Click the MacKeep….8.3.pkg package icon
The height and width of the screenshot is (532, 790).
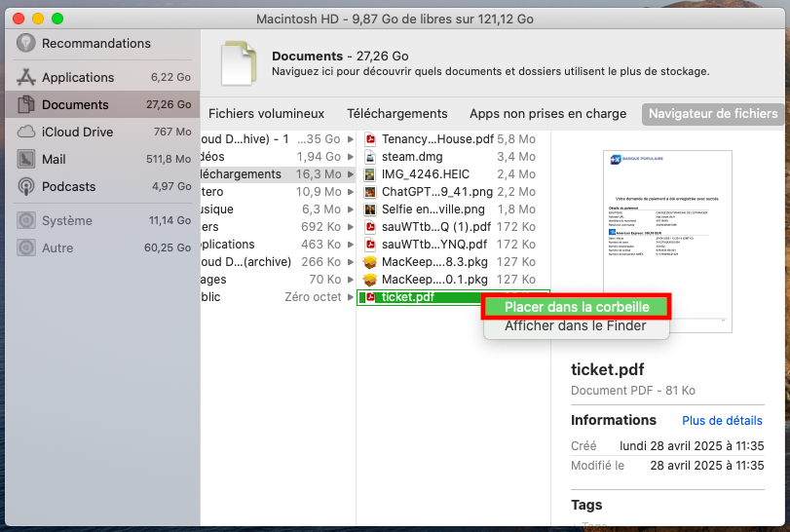click(370, 262)
